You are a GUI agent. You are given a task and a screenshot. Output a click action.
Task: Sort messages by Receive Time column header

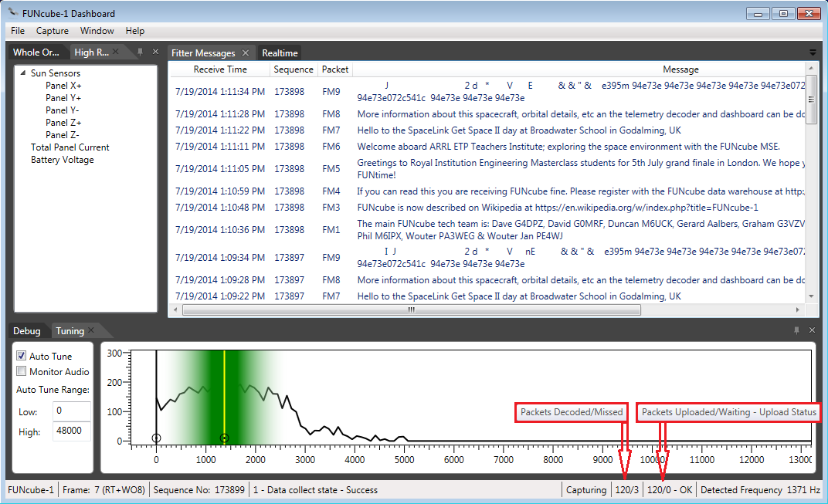pyautogui.click(x=220, y=69)
